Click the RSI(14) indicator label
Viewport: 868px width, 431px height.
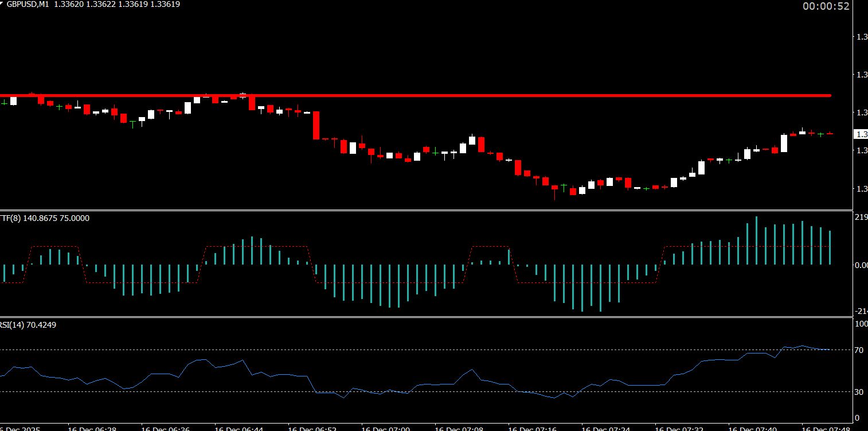(28, 325)
